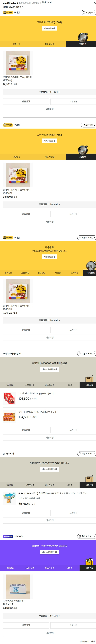Expand 결제상세 498,340원 payment details chevron
Screen dimensions: 96x644
tap(23, 7)
